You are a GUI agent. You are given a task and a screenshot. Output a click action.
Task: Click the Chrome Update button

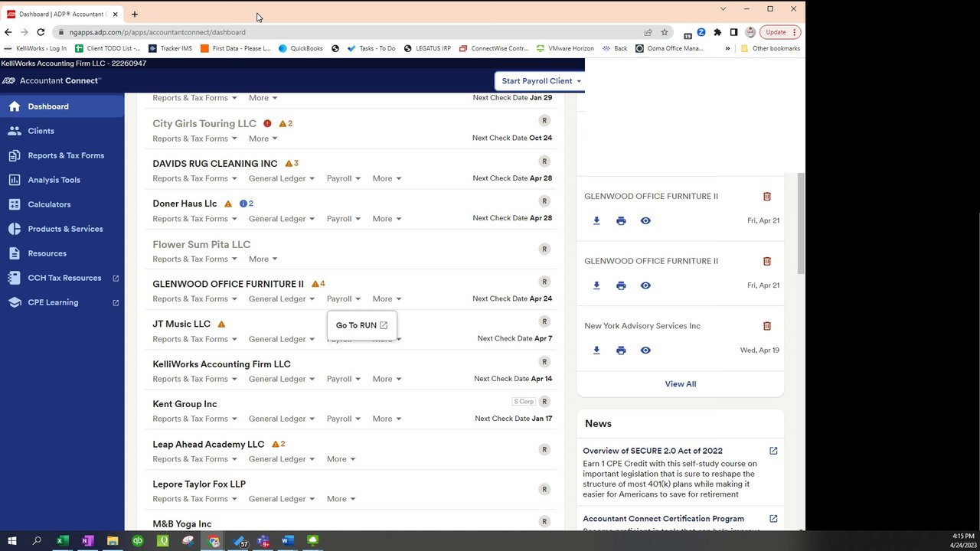tap(780, 32)
